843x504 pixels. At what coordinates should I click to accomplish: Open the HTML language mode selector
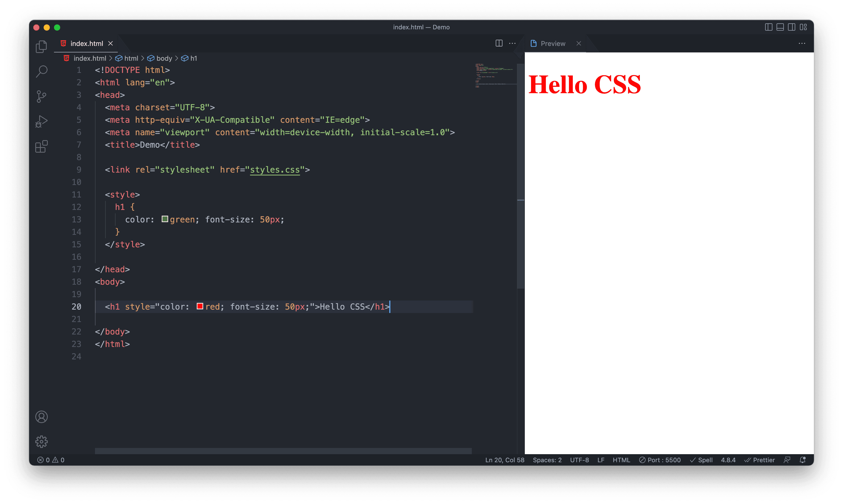pos(621,460)
